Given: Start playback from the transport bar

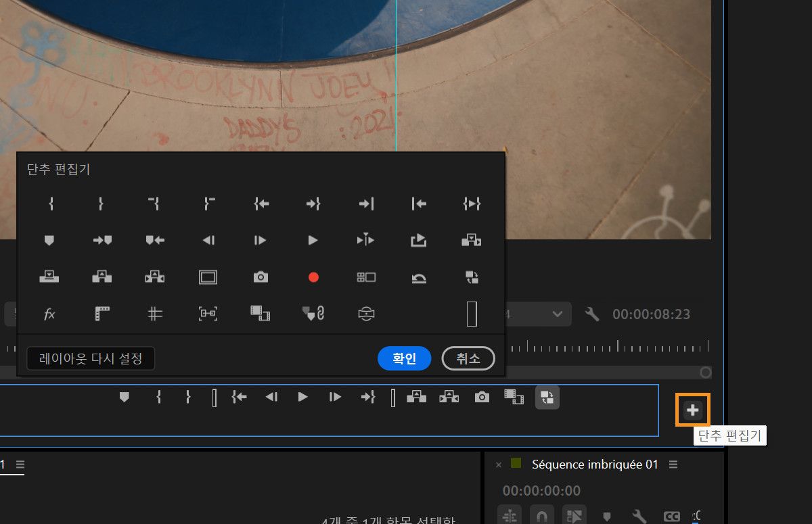Looking at the screenshot, I should pos(303,397).
